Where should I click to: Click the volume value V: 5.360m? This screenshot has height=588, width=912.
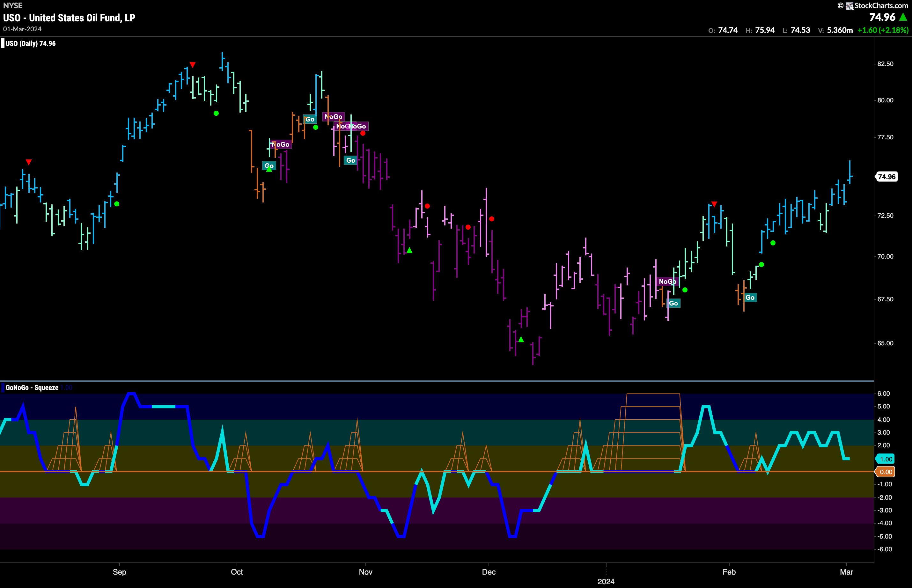(835, 30)
